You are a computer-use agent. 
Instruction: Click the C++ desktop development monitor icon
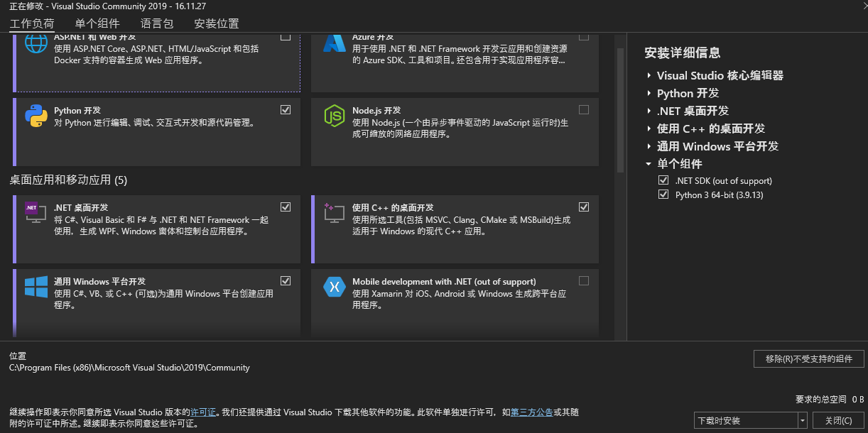334,212
